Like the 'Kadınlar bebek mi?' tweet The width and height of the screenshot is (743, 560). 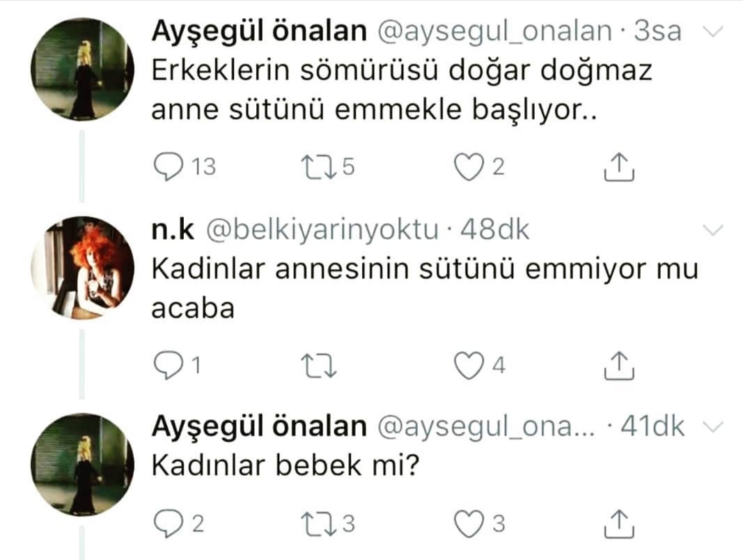point(469,524)
